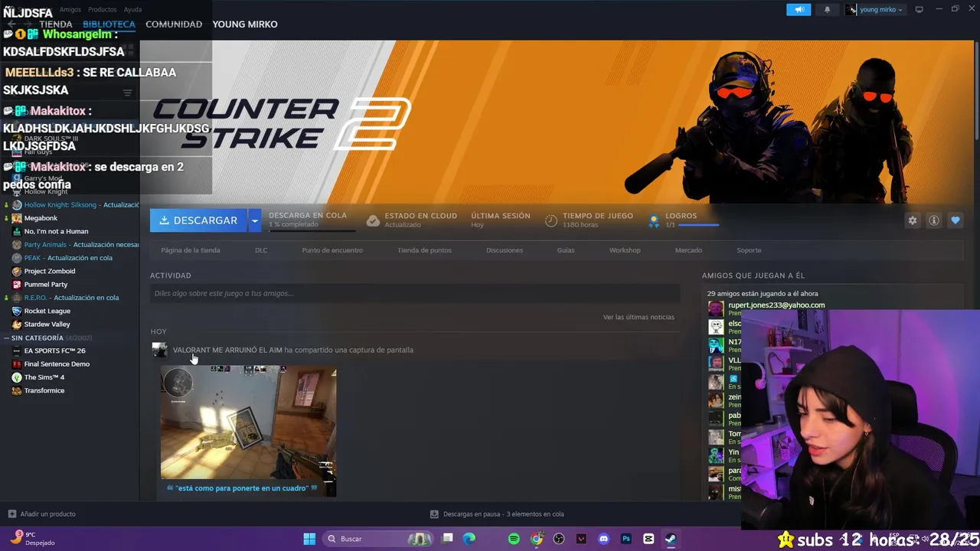This screenshot has width=980, height=551.
Task: Click the announcements megaphone icon
Action: (x=798, y=9)
